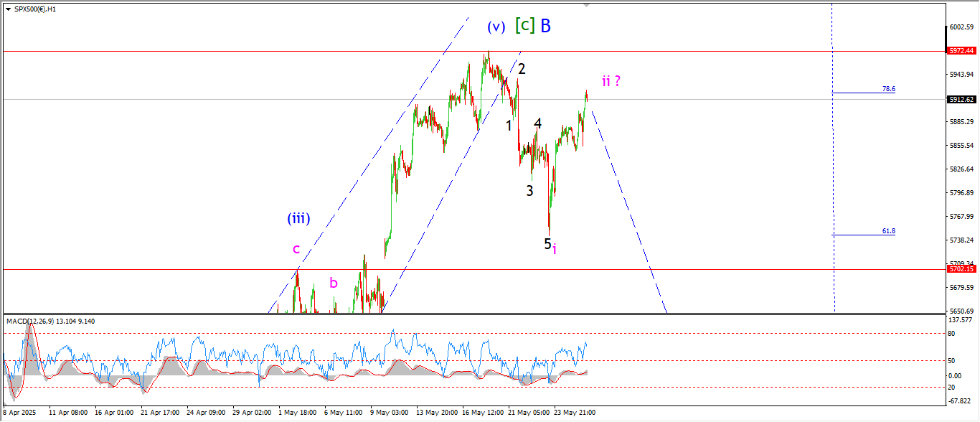Select the black wave 3 label
This screenshot has height=422, width=980.
click(529, 191)
